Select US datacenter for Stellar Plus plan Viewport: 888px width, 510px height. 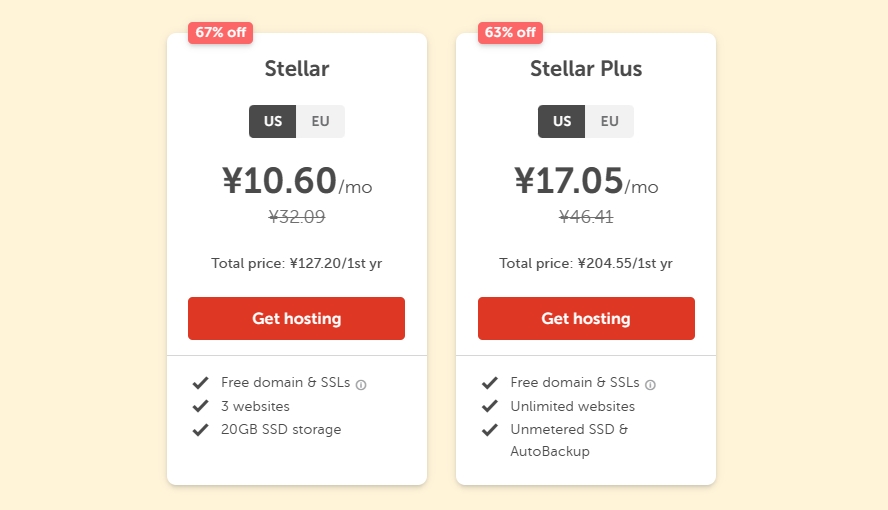tap(562, 121)
